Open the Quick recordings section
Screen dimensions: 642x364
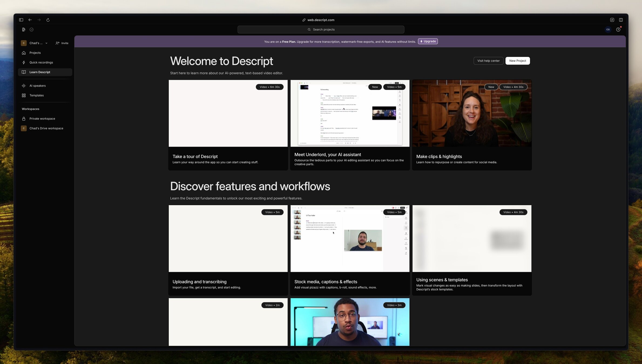coord(41,63)
